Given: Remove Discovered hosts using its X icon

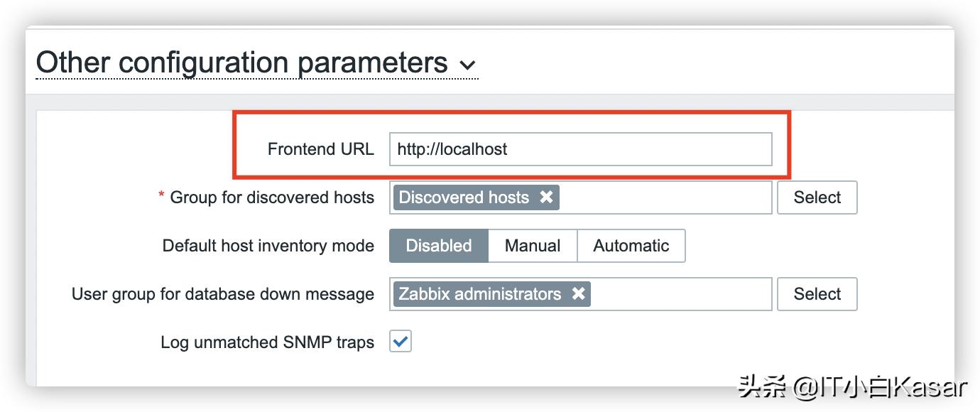Looking at the screenshot, I should click(545, 197).
